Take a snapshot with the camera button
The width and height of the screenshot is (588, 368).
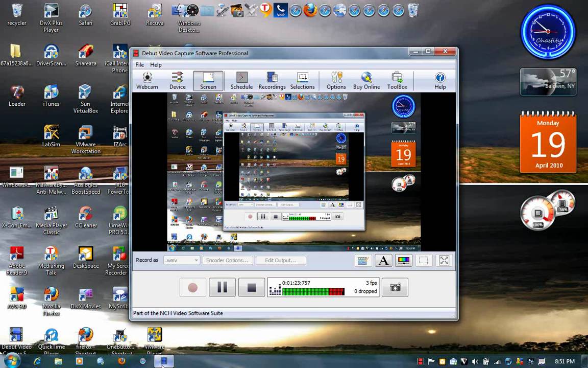[395, 288]
